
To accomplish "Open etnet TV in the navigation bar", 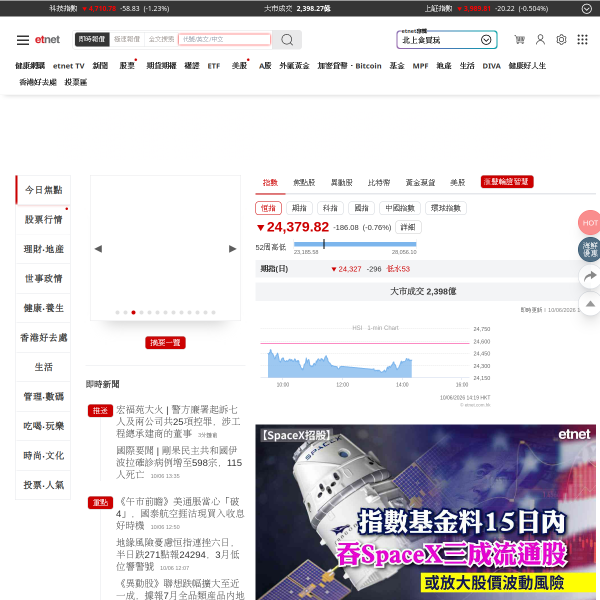I will pos(69,66).
